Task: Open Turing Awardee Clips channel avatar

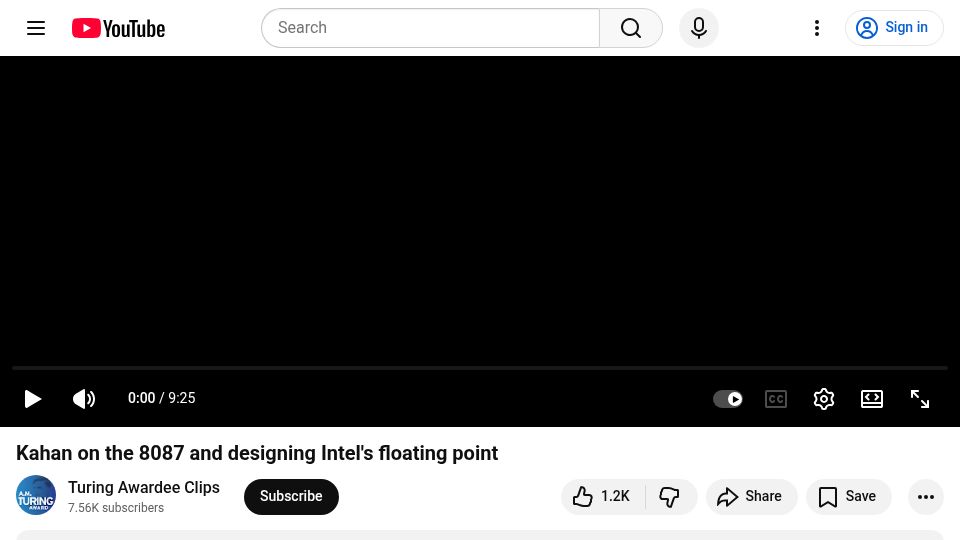Action: (36, 495)
